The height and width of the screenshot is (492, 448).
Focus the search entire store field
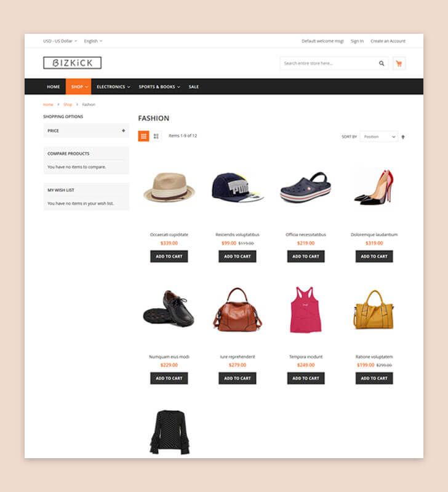[x=329, y=63]
